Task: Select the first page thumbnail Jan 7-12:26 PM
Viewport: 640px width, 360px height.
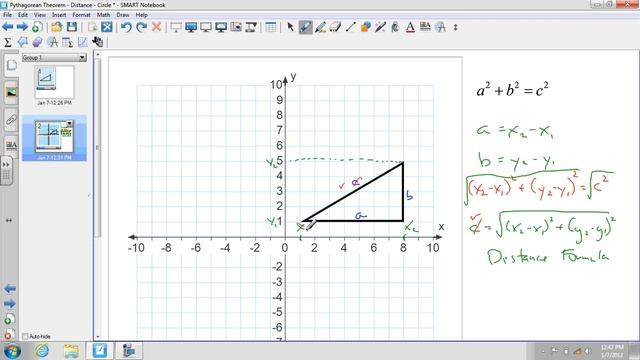Action: pyautogui.click(x=54, y=82)
